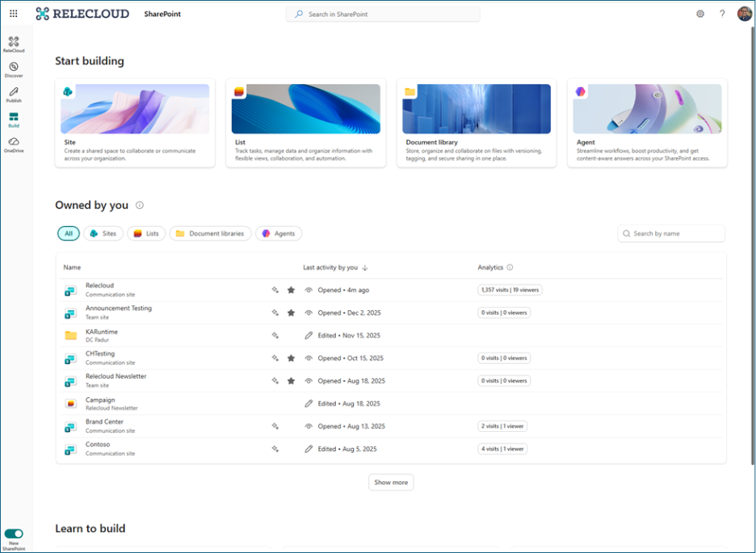Image resolution: width=756 pixels, height=553 pixels.
Task: Select the Agents filter pill
Action: coord(279,233)
